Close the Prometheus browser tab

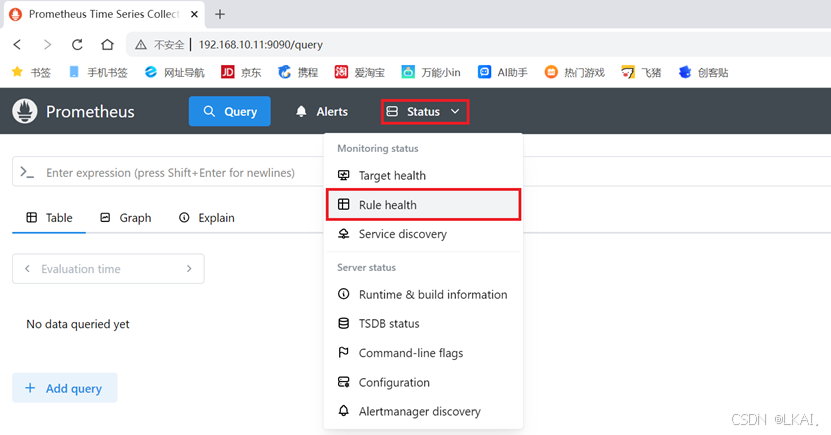coord(195,14)
